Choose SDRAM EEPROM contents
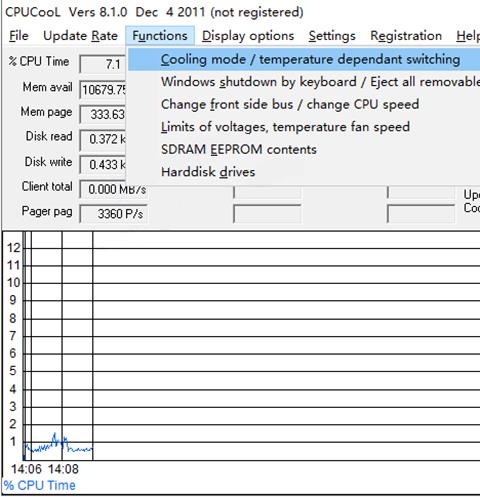 (x=304, y=149)
